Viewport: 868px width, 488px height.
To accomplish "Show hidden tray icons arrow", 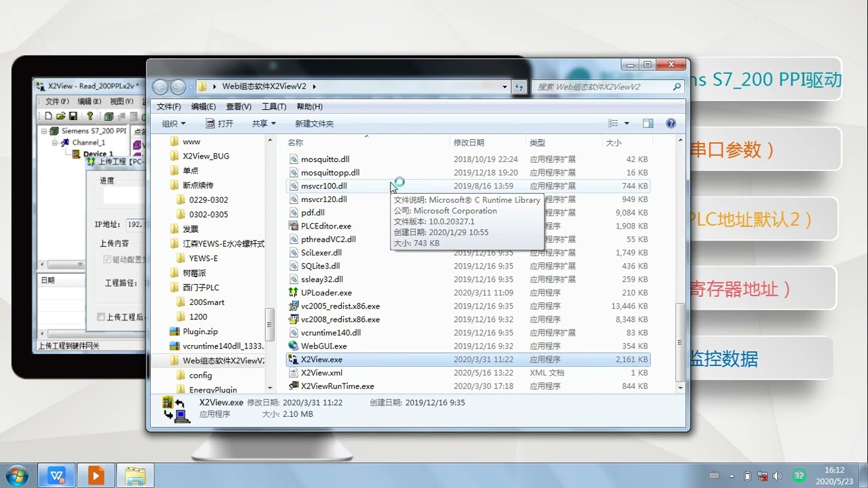I will [x=732, y=476].
